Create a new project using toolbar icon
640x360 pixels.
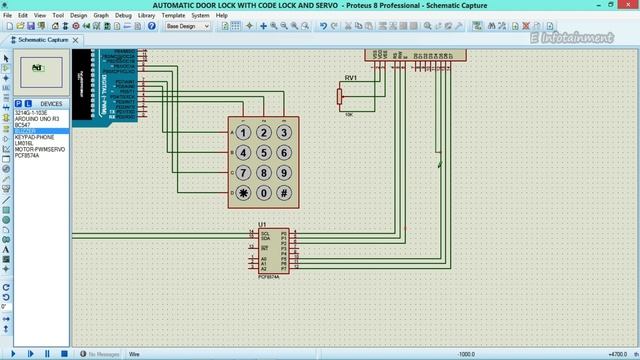tap(9, 26)
